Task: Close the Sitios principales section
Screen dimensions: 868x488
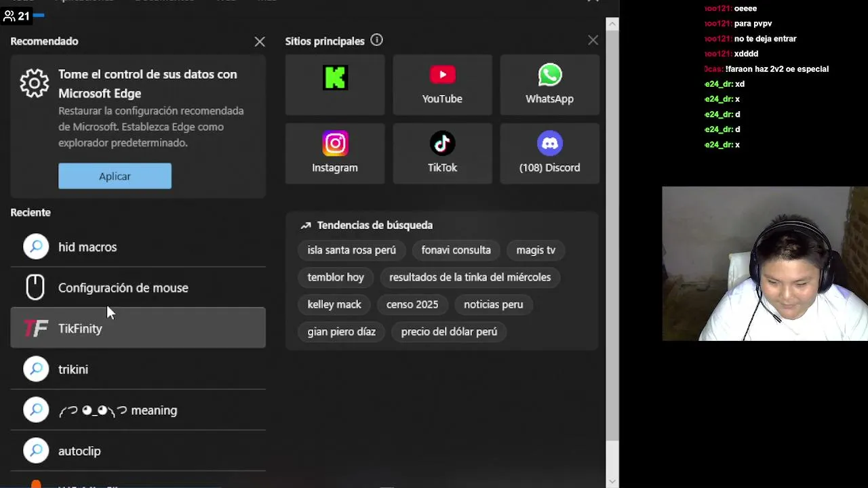Action: [593, 41]
